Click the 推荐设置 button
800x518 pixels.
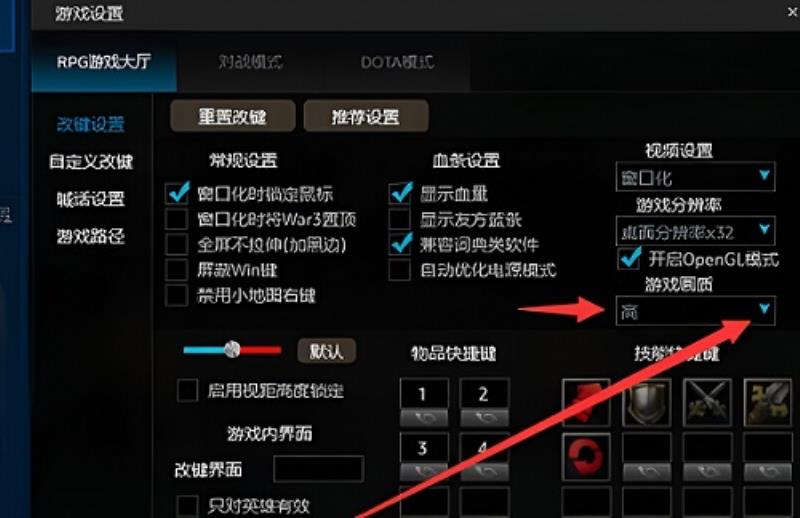366,116
